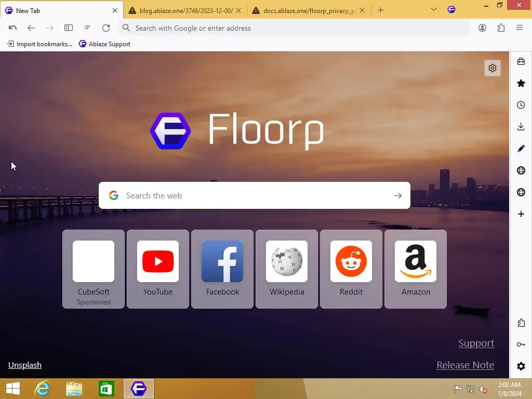Open the Browser Manager briefcase sidebar icon

(521, 61)
